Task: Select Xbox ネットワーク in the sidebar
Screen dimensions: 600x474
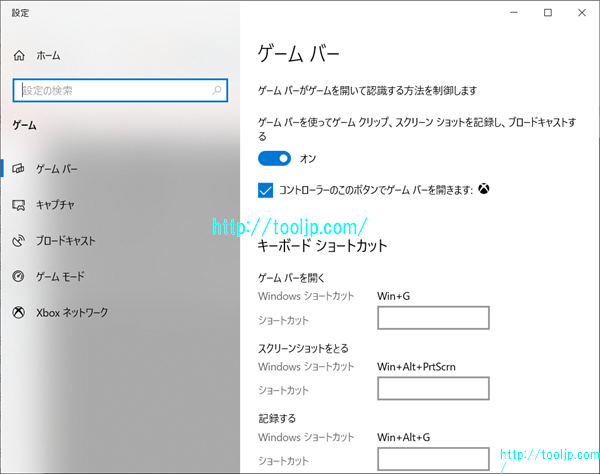Action: click(x=72, y=313)
